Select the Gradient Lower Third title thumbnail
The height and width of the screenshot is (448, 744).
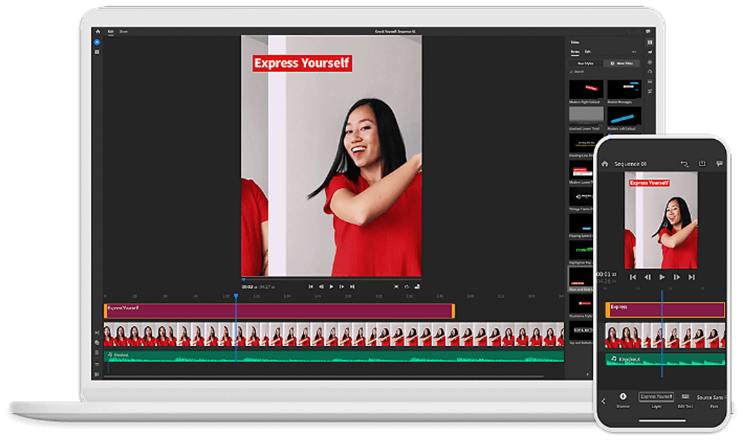point(586,116)
